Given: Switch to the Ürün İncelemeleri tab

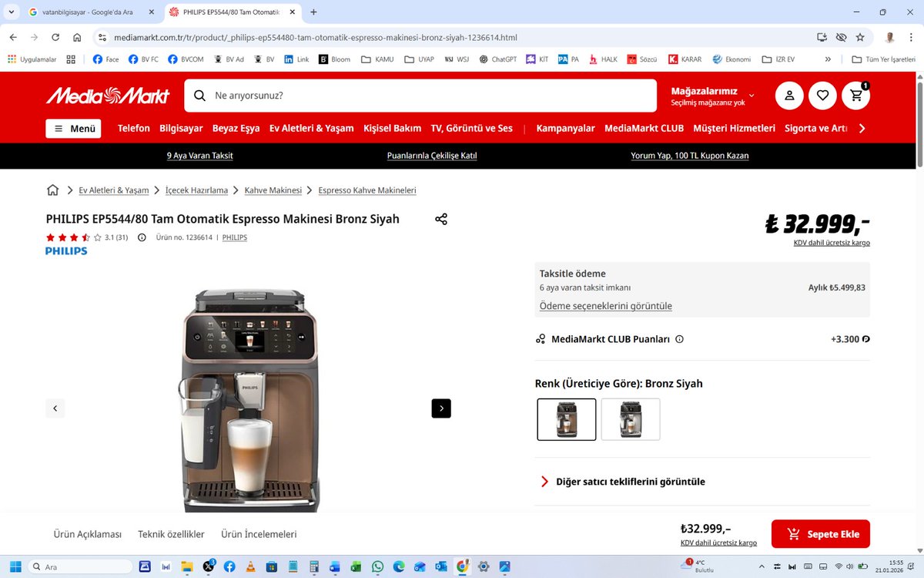Looking at the screenshot, I should 259,534.
